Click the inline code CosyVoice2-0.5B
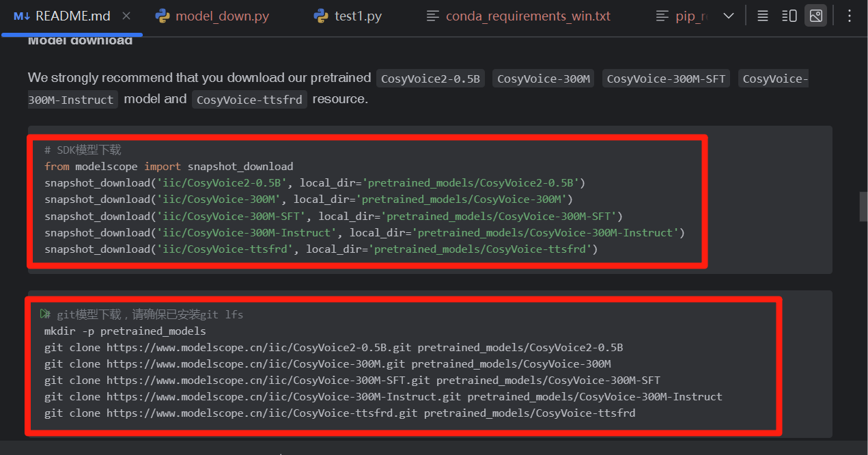The height and width of the screenshot is (455, 868). pyautogui.click(x=432, y=79)
